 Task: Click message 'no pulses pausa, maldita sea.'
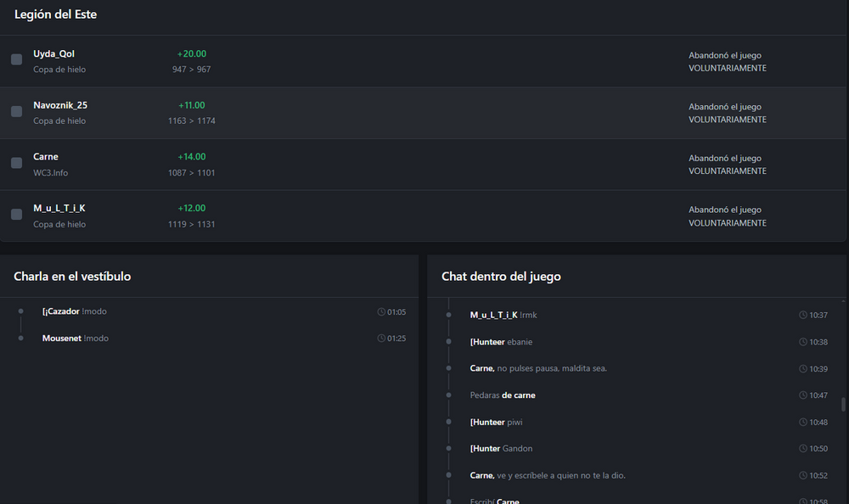click(x=552, y=368)
